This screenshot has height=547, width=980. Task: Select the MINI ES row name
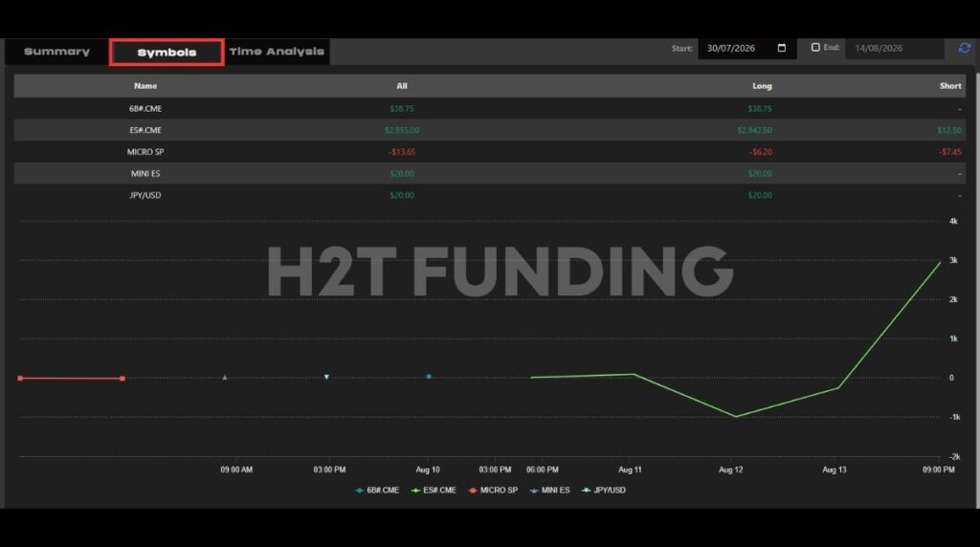(145, 174)
